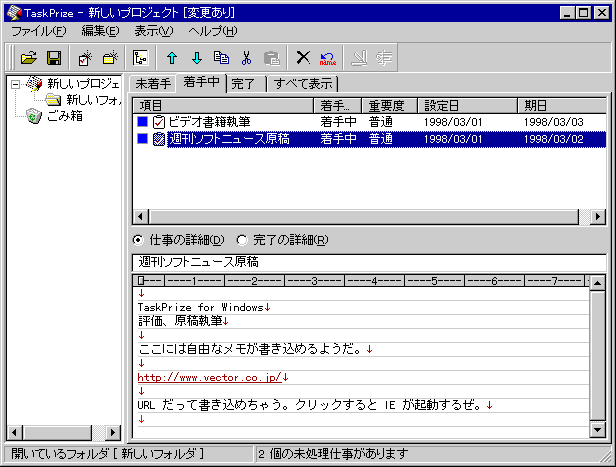Click the task list horizontal scrollbar right arrow
This screenshot has width=616, height=467.
click(x=598, y=216)
